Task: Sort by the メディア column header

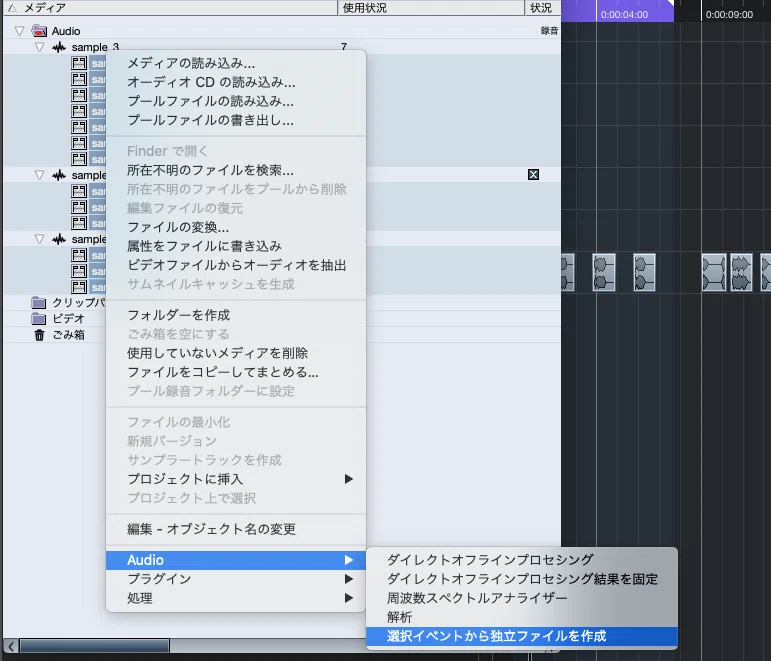Action: (x=170, y=8)
